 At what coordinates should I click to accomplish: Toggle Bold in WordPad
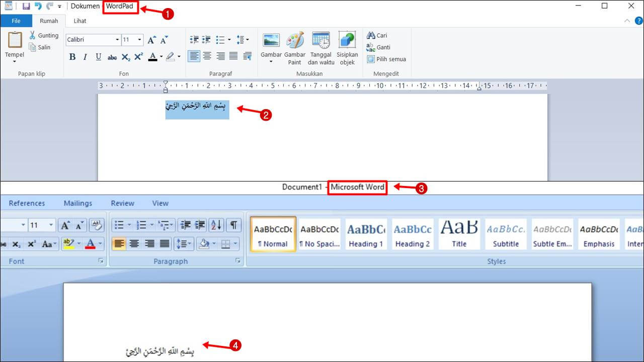(x=72, y=57)
